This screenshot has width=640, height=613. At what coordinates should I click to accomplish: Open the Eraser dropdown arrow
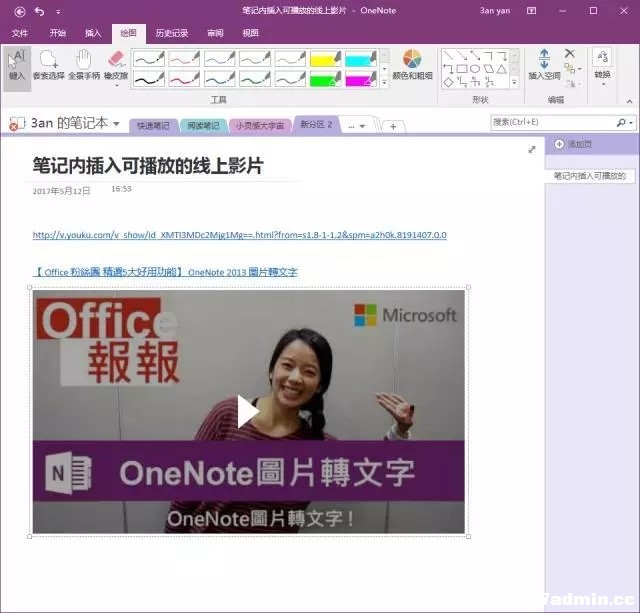coord(116,86)
